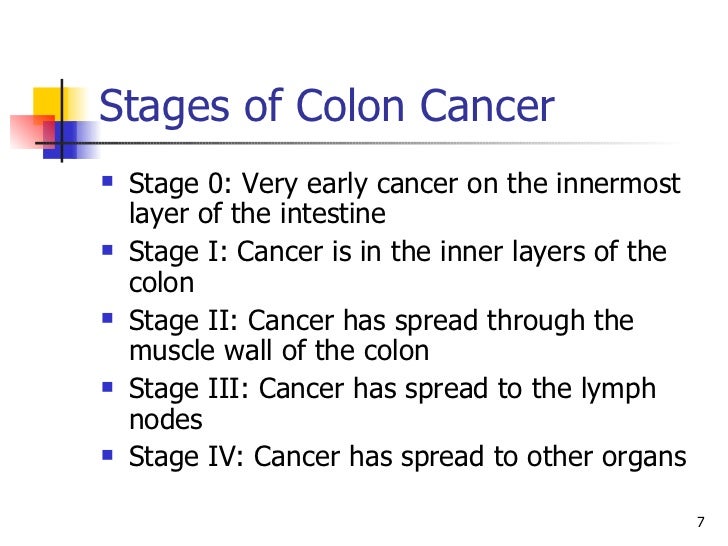Select the "Stage 0: Very early cancer" text line
Image resolution: width=728 pixels, height=546 pixels.
pyautogui.click(x=404, y=183)
